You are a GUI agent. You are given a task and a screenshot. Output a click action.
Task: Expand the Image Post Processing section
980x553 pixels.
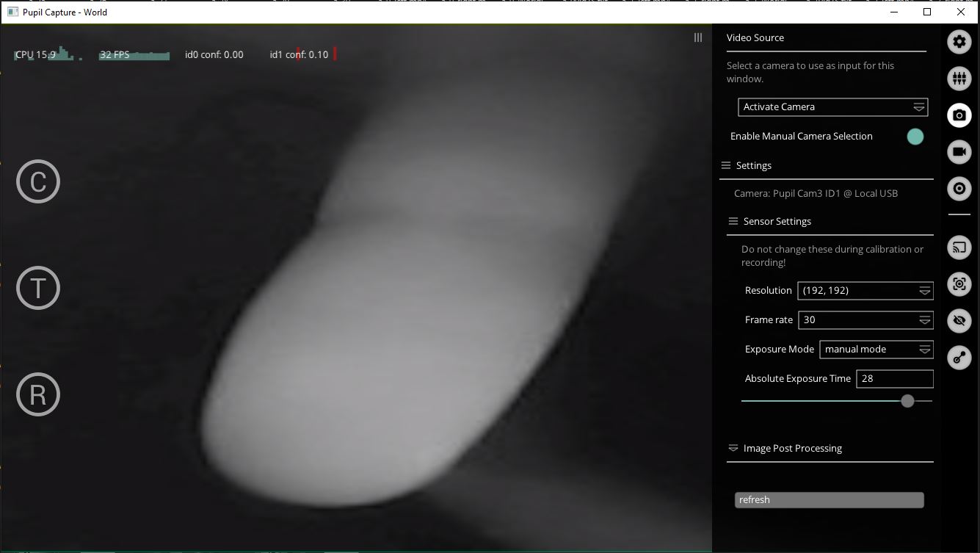click(x=733, y=448)
